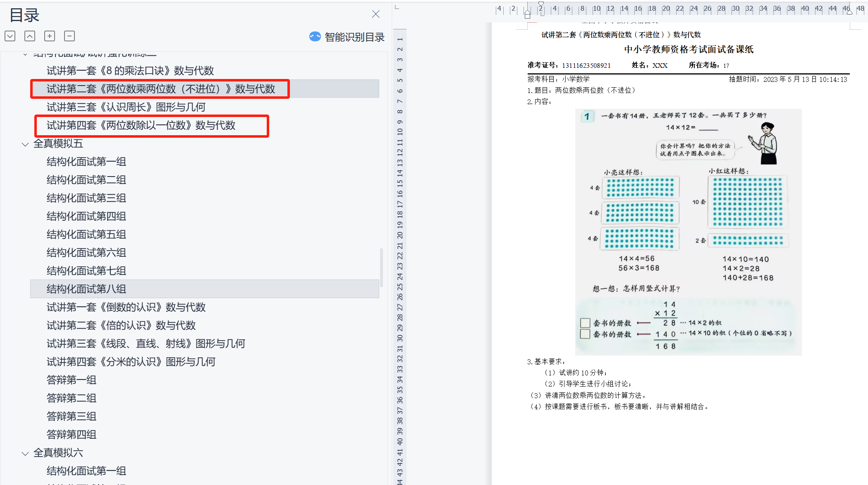Check the first box beside 套书的册数

tap(585, 323)
